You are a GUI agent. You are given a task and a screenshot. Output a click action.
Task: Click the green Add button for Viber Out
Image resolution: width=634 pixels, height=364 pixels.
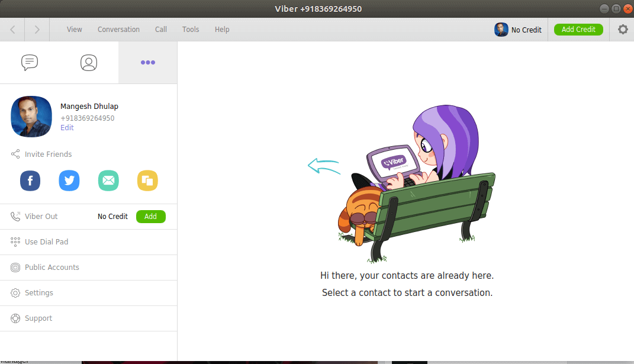click(151, 217)
